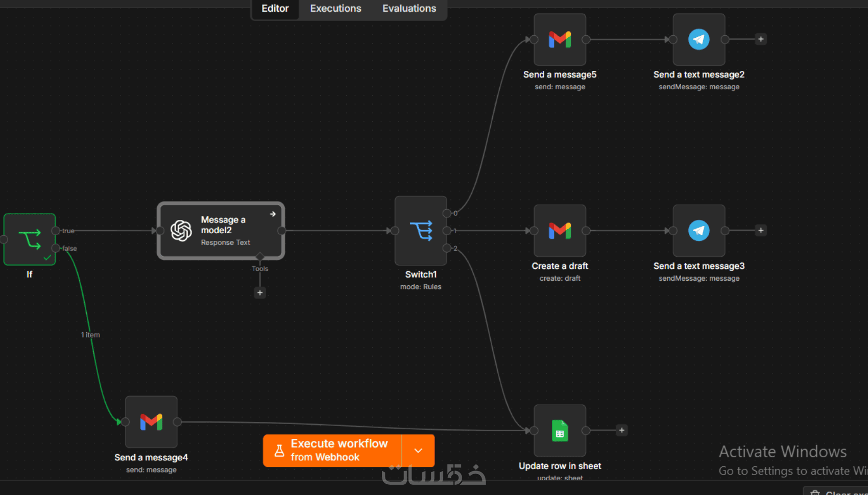The width and height of the screenshot is (868, 495).
Task: Click the Send a text message2 Telegram node
Action: [699, 39]
